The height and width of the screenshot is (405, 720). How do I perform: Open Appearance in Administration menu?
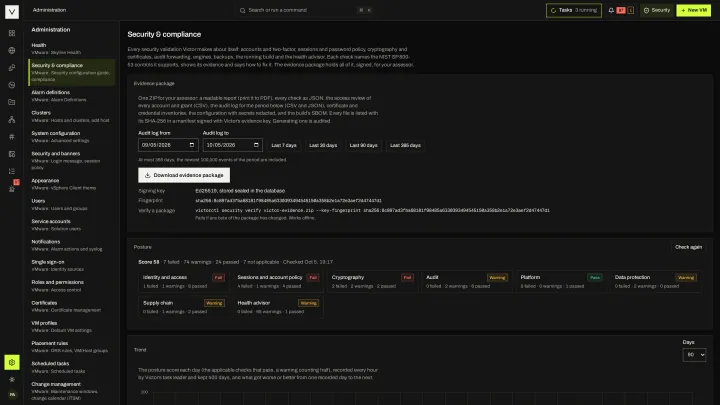(71, 184)
